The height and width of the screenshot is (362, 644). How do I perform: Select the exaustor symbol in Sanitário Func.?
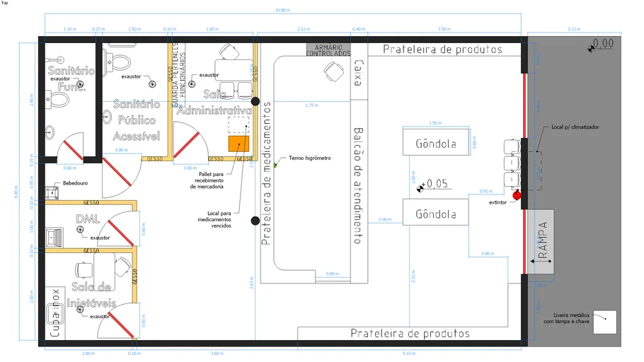pos(80,84)
